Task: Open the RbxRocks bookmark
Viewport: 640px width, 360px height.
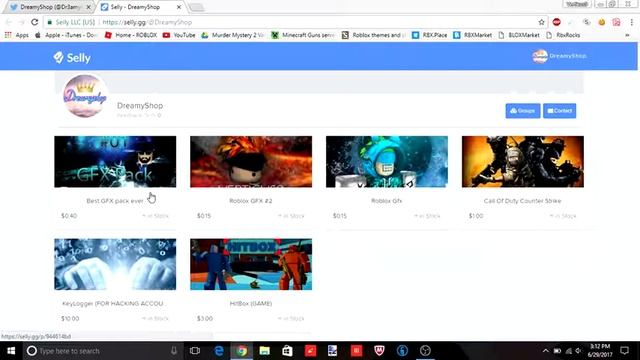Action: click(563, 35)
